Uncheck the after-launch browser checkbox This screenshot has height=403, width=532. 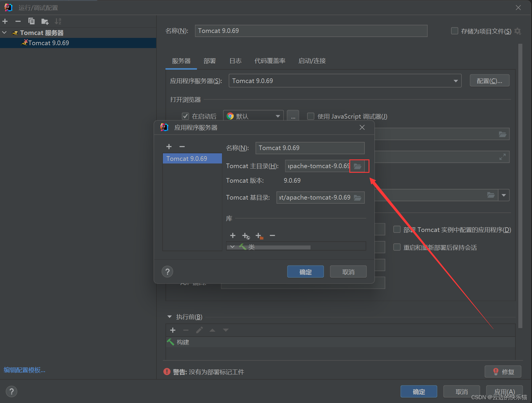pyautogui.click(x=185, y=116)
